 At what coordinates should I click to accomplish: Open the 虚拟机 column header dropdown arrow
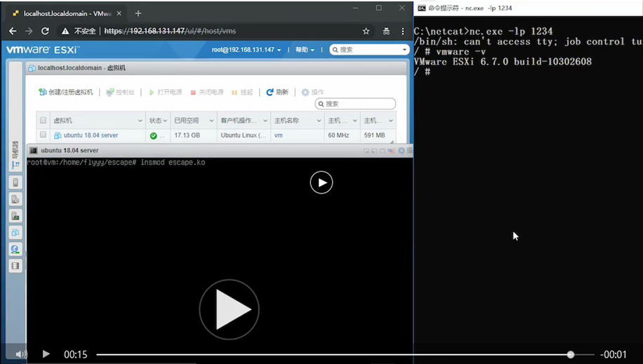[140, 121]
